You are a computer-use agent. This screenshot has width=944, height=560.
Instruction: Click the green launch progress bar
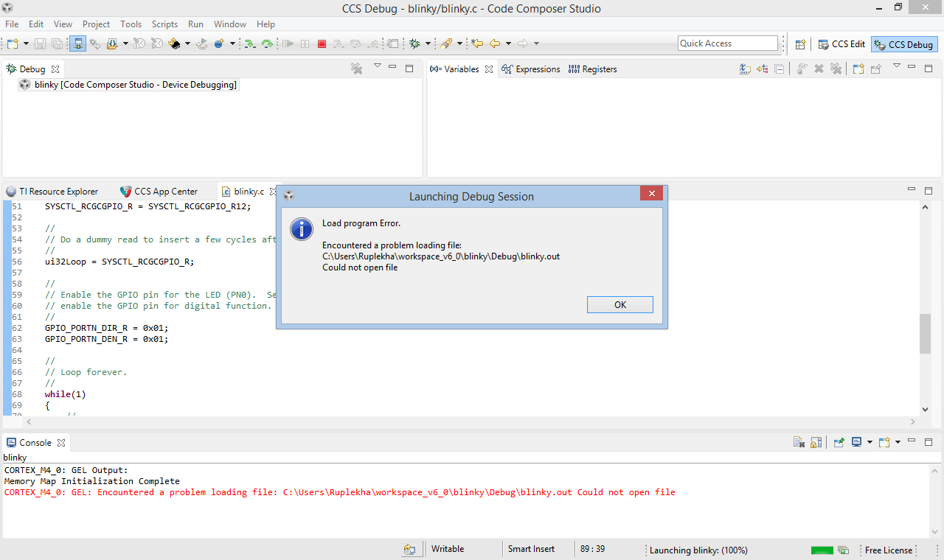tap(822, 550)
